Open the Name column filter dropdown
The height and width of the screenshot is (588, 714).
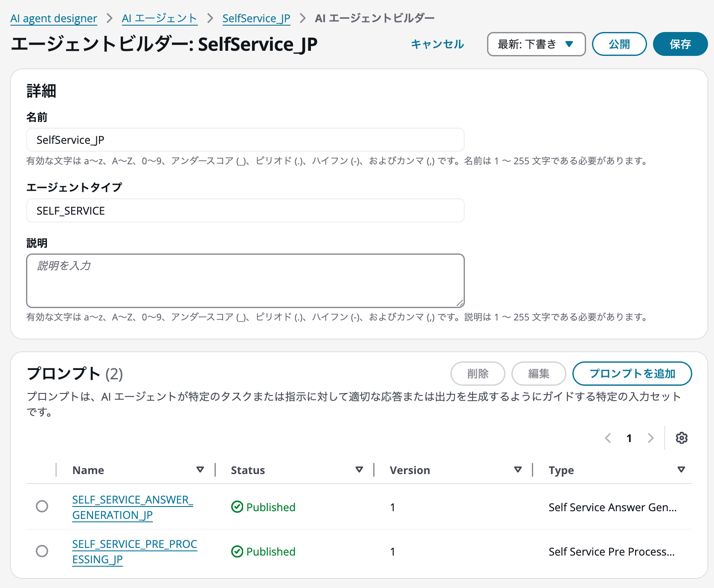point(200,469)
